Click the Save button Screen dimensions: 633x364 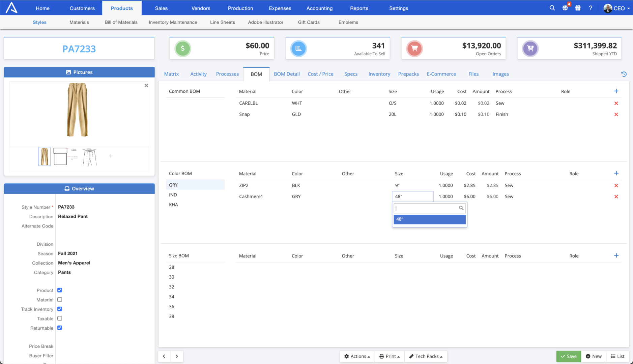pos(569,356)
